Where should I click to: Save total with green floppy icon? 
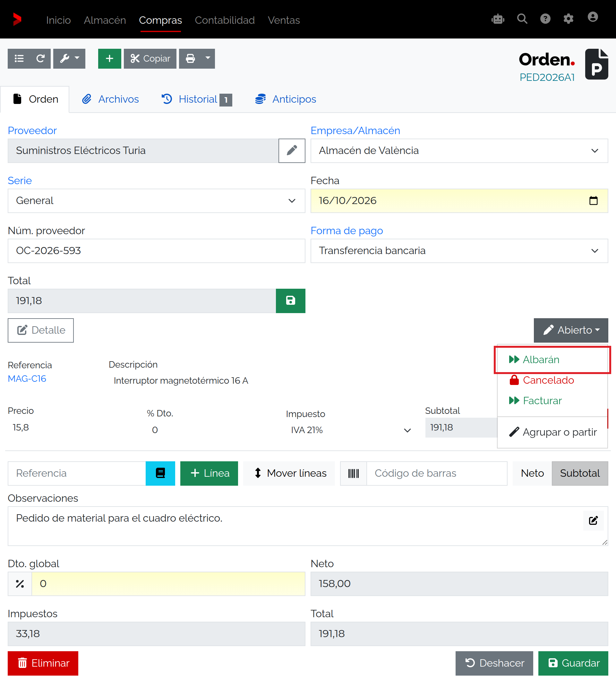(x=290, y=301)
